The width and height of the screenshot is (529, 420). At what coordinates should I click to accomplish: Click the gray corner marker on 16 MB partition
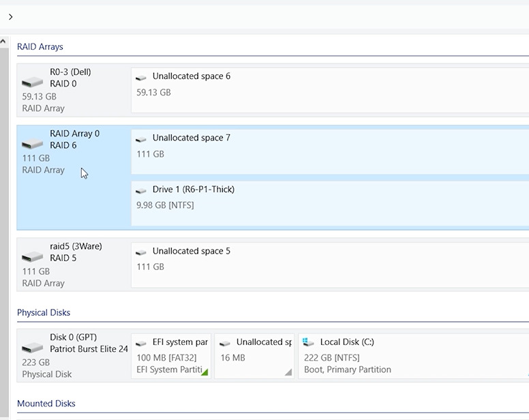coord(289,373)
